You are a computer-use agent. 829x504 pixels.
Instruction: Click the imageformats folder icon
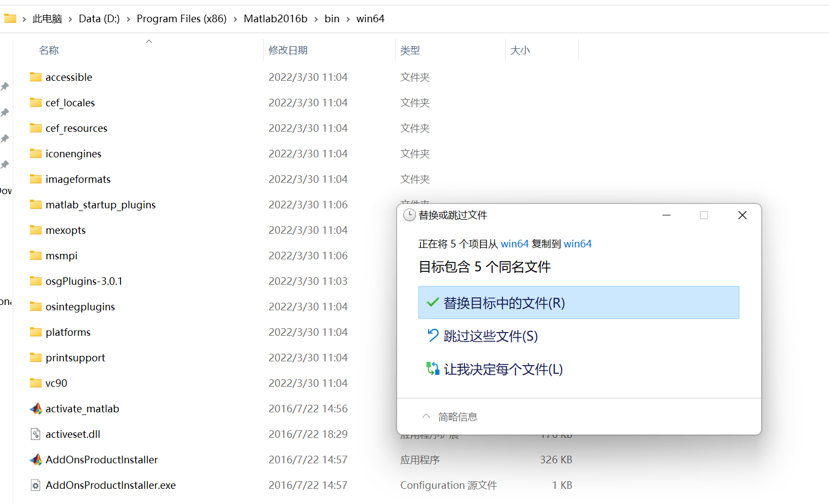point(36,179)
